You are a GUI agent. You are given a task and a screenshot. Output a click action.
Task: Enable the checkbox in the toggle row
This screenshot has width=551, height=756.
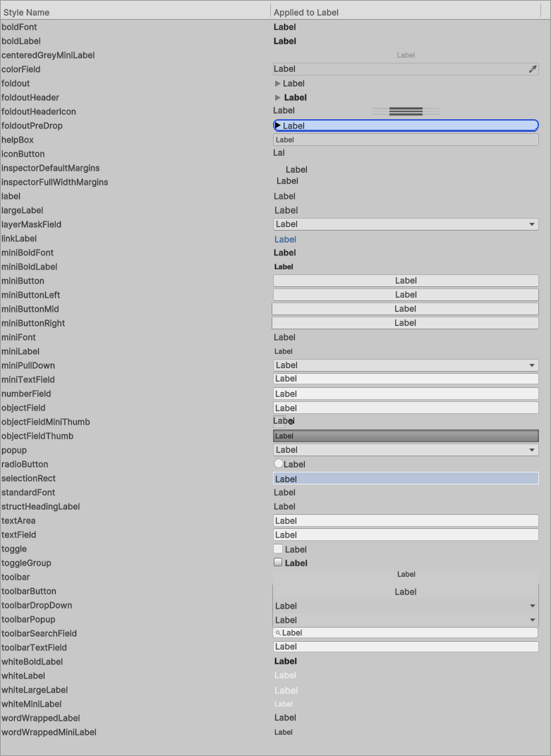pyautogui.click(x=278, y=549)
